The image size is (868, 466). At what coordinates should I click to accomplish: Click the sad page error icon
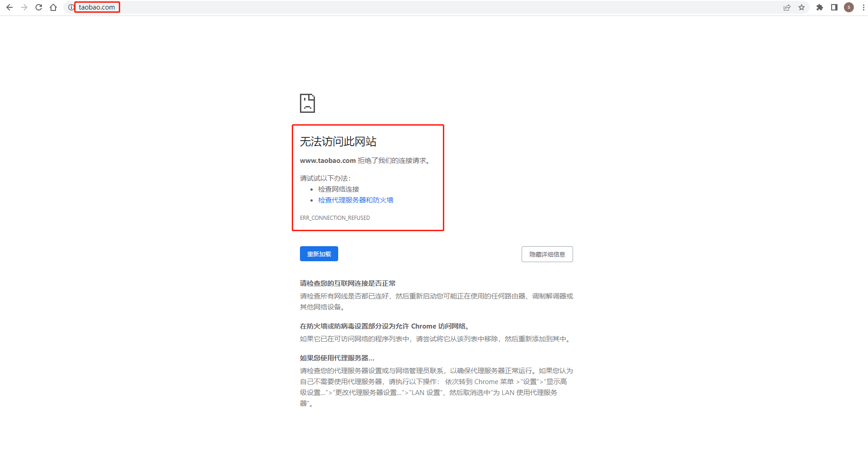pos(307,103)
